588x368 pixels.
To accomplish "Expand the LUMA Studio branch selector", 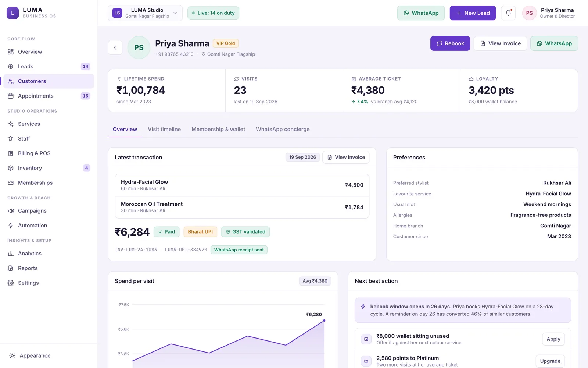I will pos(145,13).
